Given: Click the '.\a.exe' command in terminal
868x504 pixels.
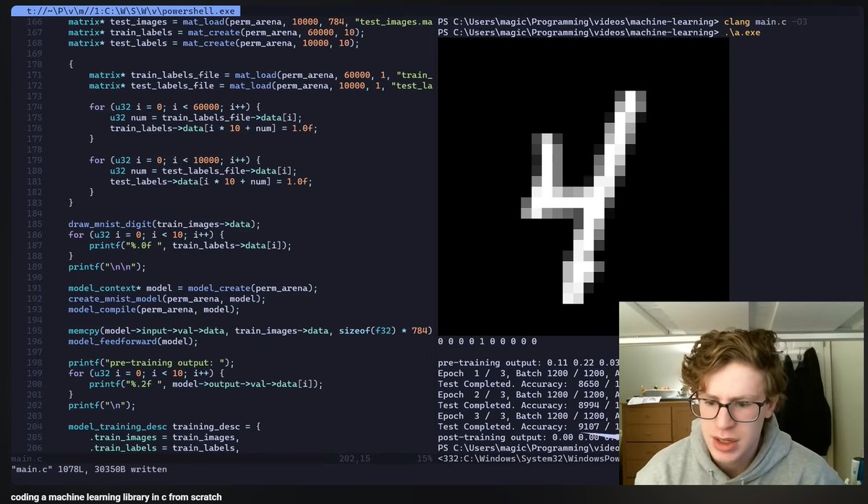Looking at the screenshot, I should [x=742, y=33].
